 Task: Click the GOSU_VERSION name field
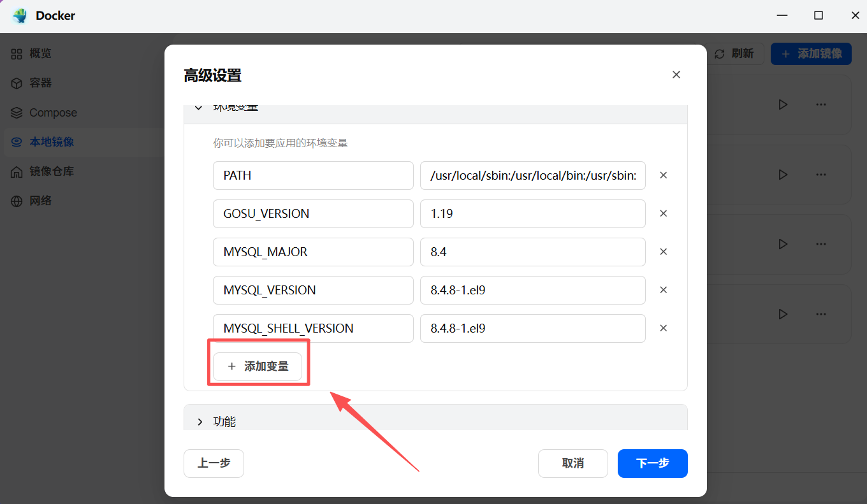[313, 213]
